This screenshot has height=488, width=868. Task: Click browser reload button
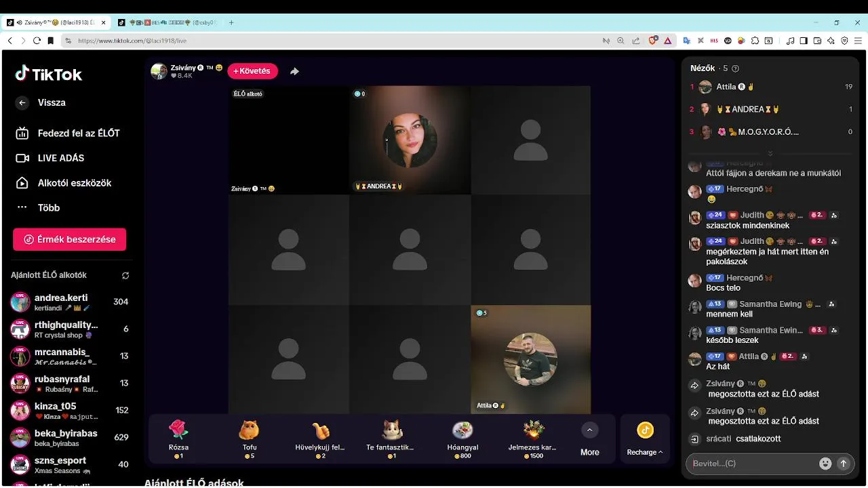point(37,41)
